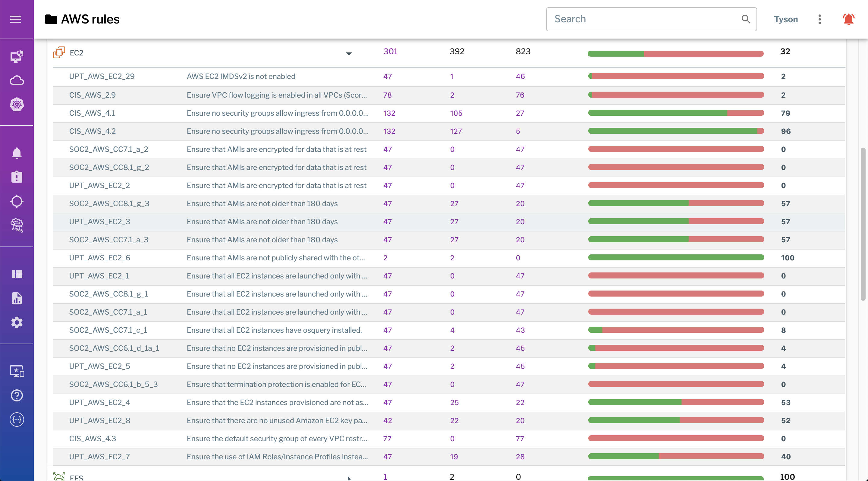Viewport: 868px width, 481px height.
Task: Open rule SOC2_AWS_CC7.1_a_2
Action: (108, 149)
